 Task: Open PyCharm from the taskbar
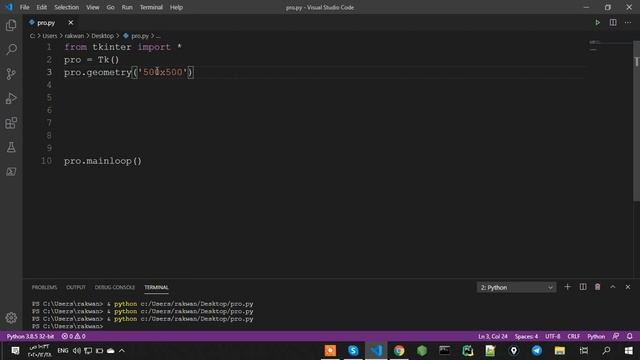click(468, 351)
